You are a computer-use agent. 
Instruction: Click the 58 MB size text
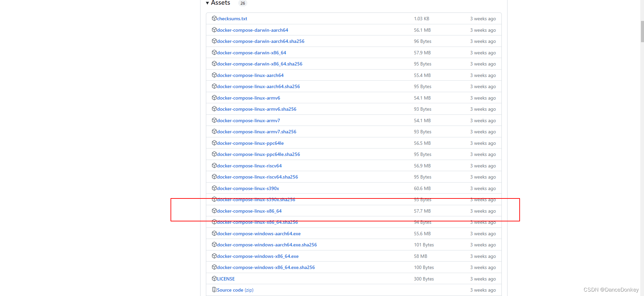pyautogui.click(x=420, y=256)
